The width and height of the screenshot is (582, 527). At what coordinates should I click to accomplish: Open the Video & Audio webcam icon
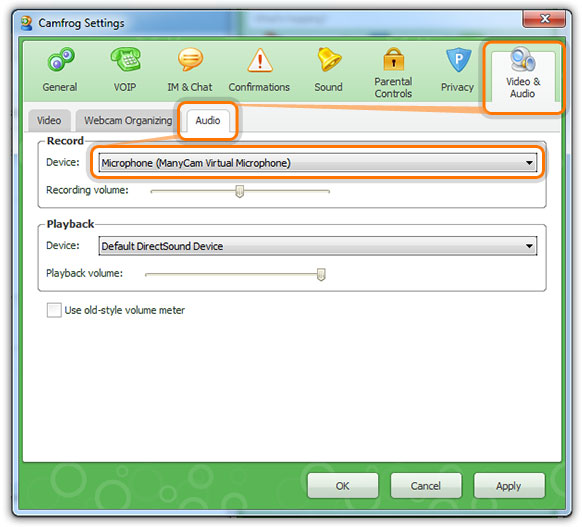(523, 59)
